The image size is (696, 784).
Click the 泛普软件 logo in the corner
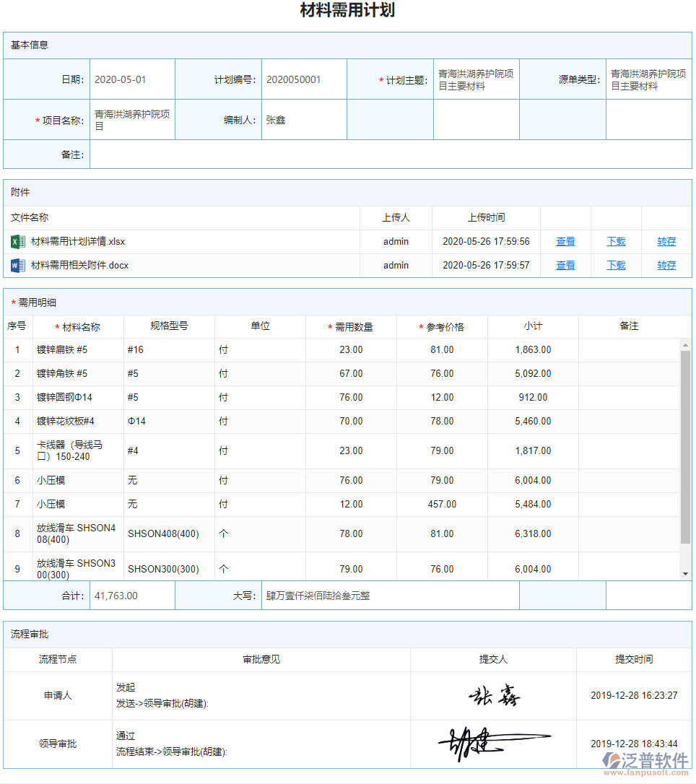pyautogui.click(x=645, y=760)
